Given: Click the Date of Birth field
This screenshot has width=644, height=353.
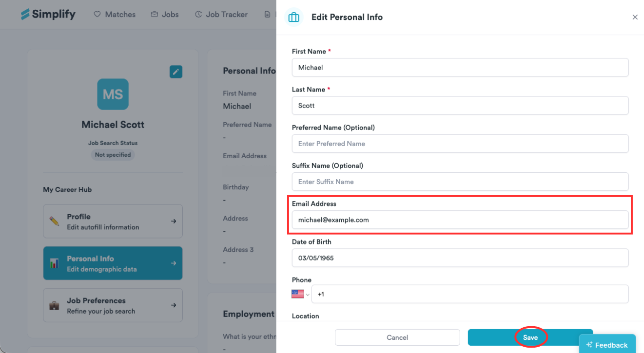Looking at the screenshot, I should (460, 258).
